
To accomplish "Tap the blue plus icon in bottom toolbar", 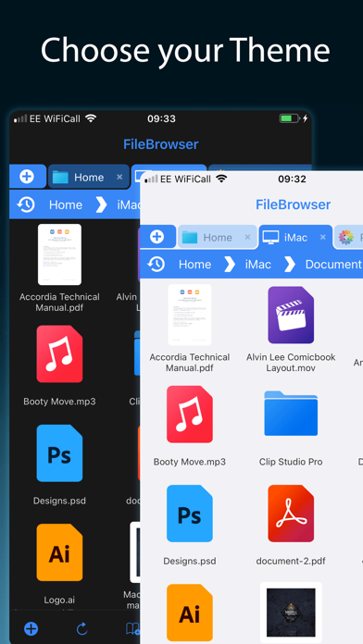I will pos(31,628).
